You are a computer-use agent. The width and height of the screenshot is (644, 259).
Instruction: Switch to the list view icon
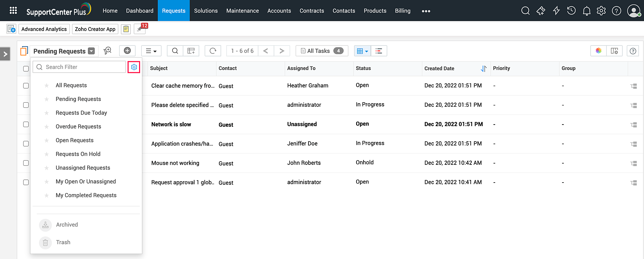tap(379, 51)
